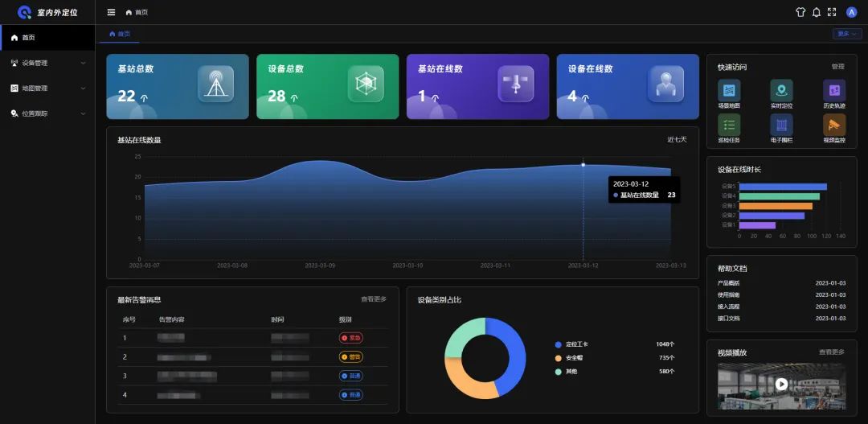Open 视频监控 camera icon
The height and width of the screenshot is (424, 868).
tap(834, 125)
